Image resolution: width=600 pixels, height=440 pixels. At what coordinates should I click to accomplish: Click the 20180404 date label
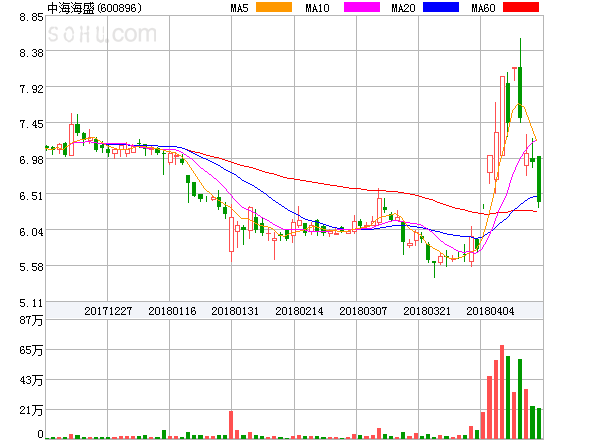(490, 311)
